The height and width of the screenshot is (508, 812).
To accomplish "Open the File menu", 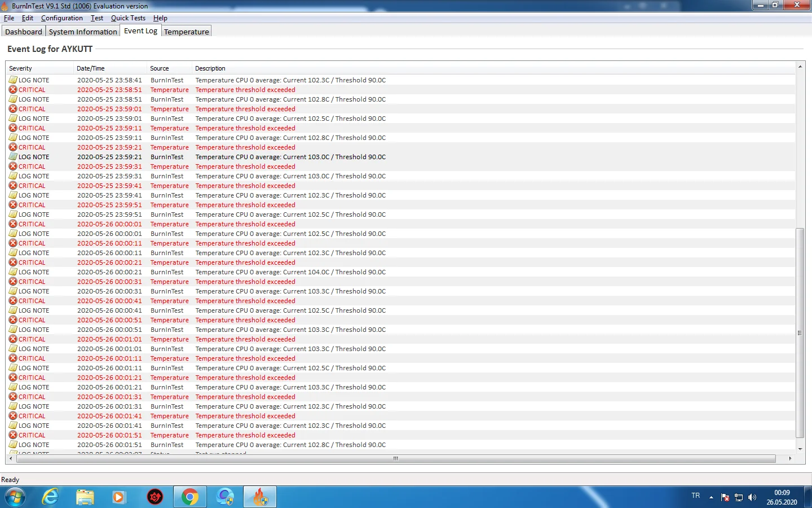I will pyautogui.click(x=9, y=18).
